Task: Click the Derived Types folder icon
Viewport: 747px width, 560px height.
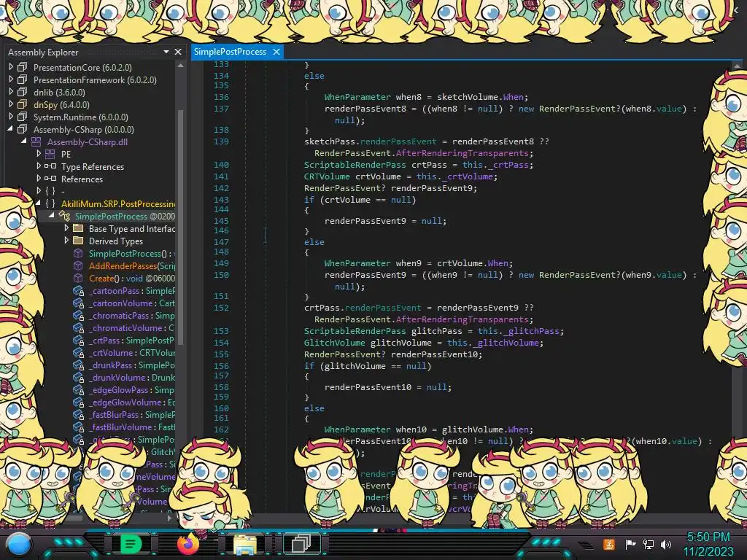Action: click(x=78, y=241)
